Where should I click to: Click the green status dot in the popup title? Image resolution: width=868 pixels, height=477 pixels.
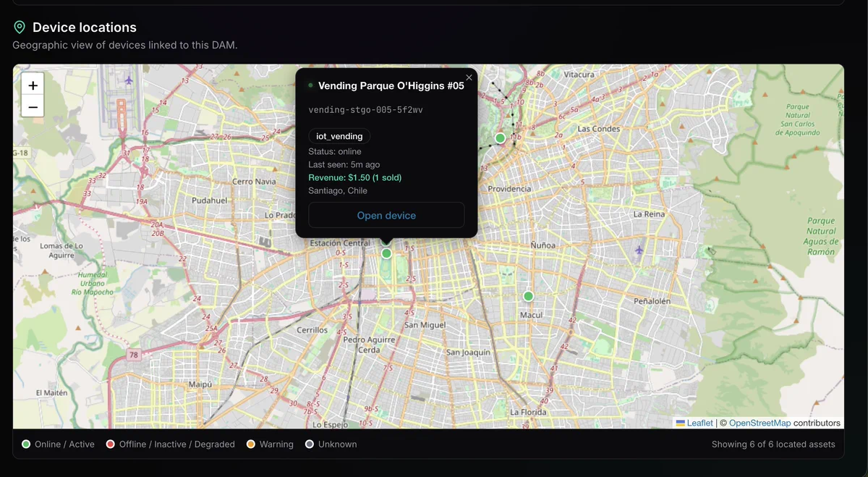coord(310,85)
